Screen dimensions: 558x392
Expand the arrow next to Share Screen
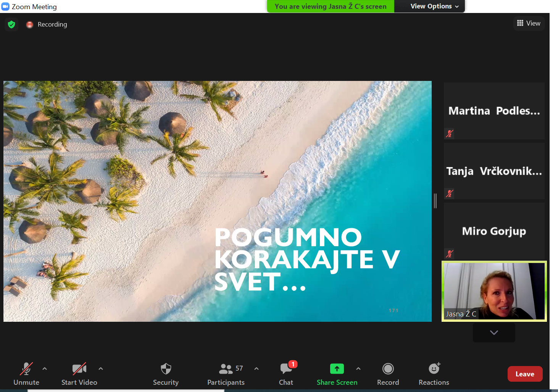[x=358, y=369]
